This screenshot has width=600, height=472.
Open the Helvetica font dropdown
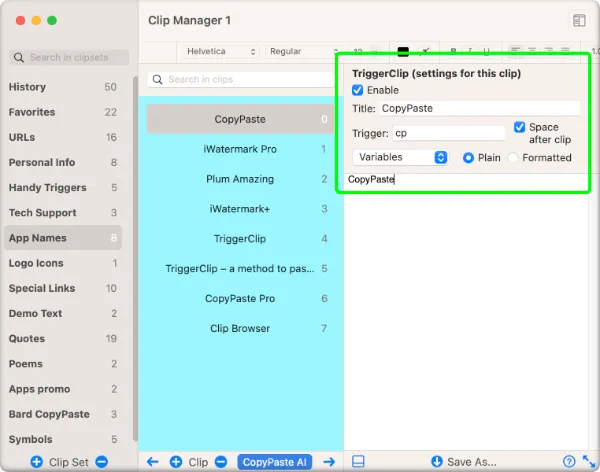point(221,51)
